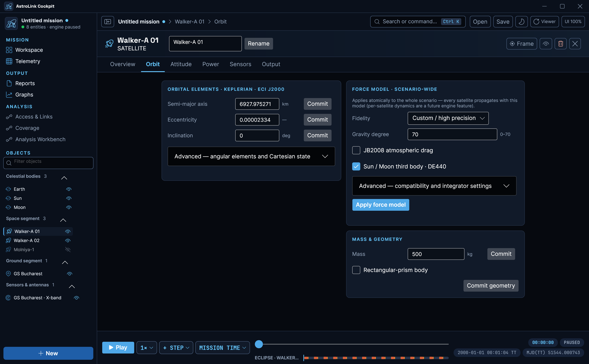Toggle Walker-A 02 visibility eye
Image resolution: width=589 pixels, height=364 pixels.
point(68,241)
